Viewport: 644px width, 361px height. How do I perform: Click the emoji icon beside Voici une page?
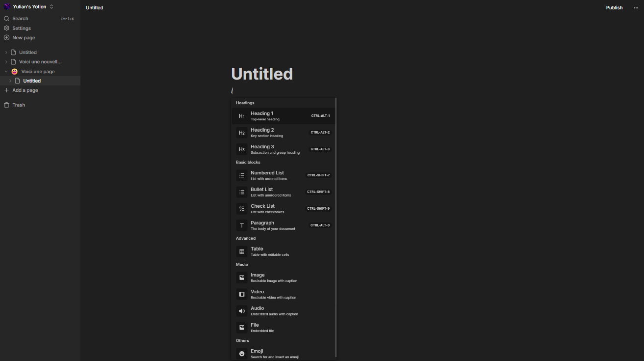tap(15, 72)
